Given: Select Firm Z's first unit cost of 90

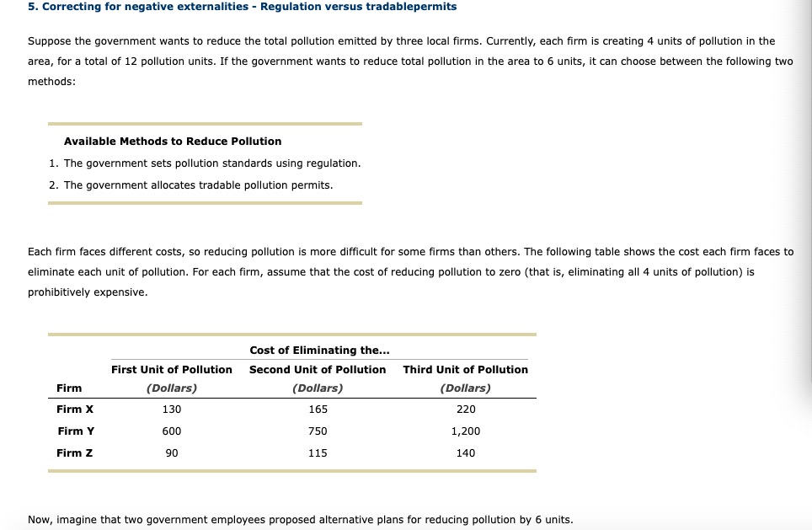Looking at the screenshot, I should pyautogui.click(x=172, y=452).
